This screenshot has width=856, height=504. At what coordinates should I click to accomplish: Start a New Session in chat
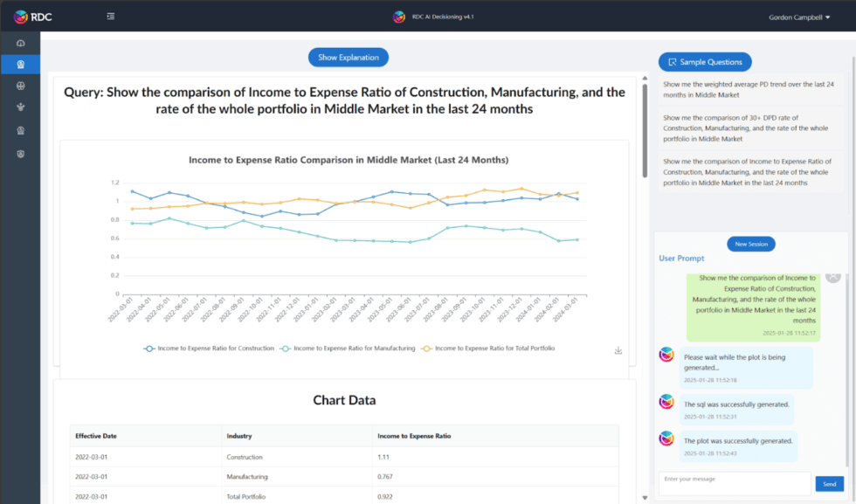(750, 244)
